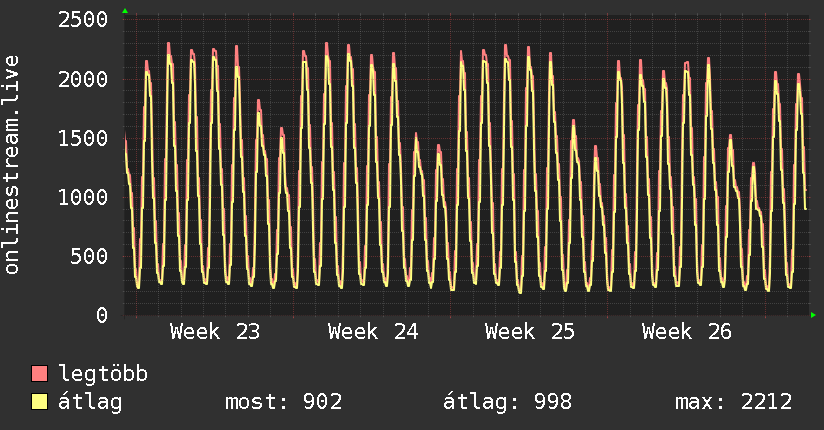Viewport: 824px width, 430px height.
Task: Click the 1000 y-axis label
Action: pyautogui.click(x=83, y=198)
